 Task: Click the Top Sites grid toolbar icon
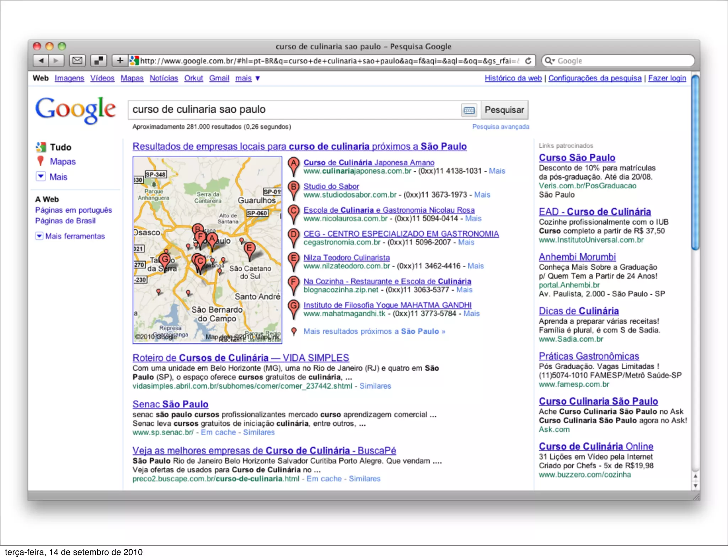click(99, 61)
